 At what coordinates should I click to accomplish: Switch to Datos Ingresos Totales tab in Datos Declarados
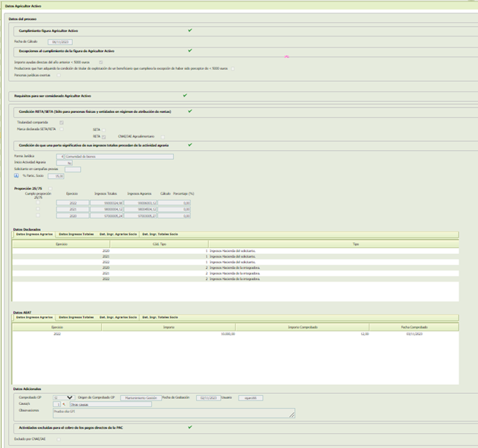coord(77,234)
